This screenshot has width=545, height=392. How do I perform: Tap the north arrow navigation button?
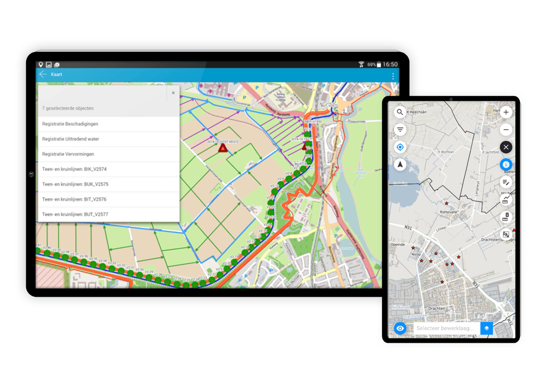pos(400,164)
